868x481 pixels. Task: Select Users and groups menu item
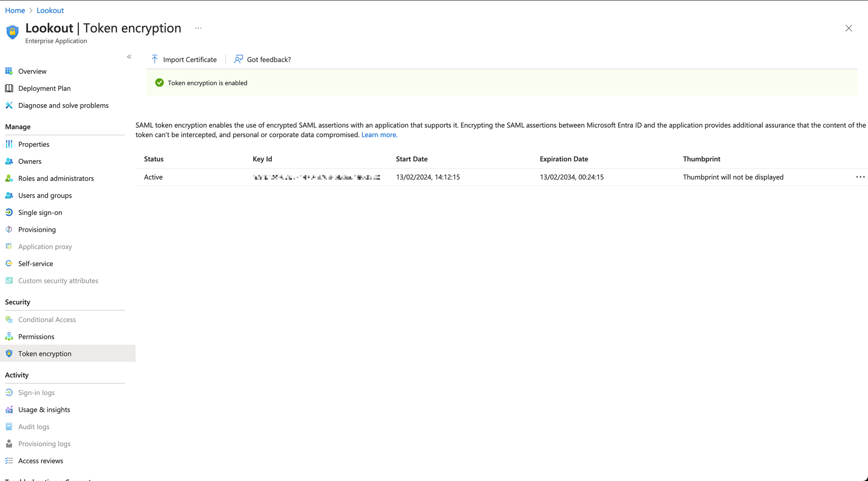click(45, 195)
